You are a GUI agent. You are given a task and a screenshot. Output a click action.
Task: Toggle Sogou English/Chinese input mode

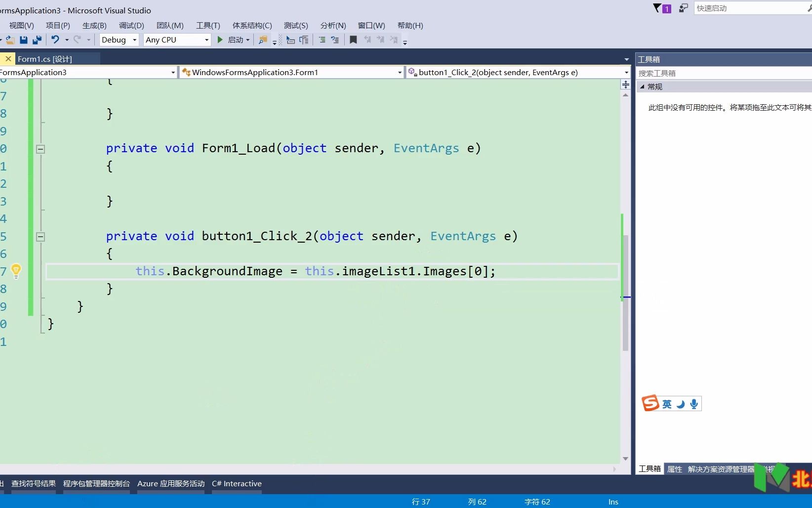(x=667, y=404)
